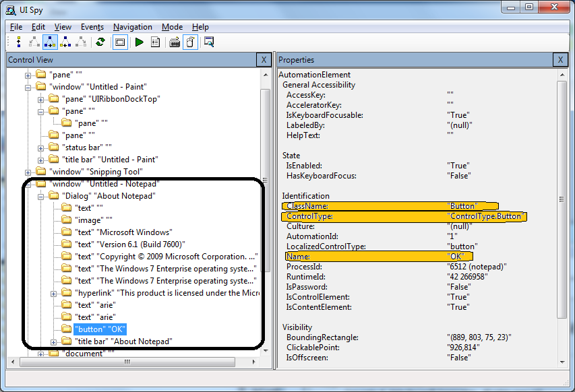Click the navigate to previous sibling icon
Image resolution: width=575 pixels, height=392 pixels.
tap(65, 42)
